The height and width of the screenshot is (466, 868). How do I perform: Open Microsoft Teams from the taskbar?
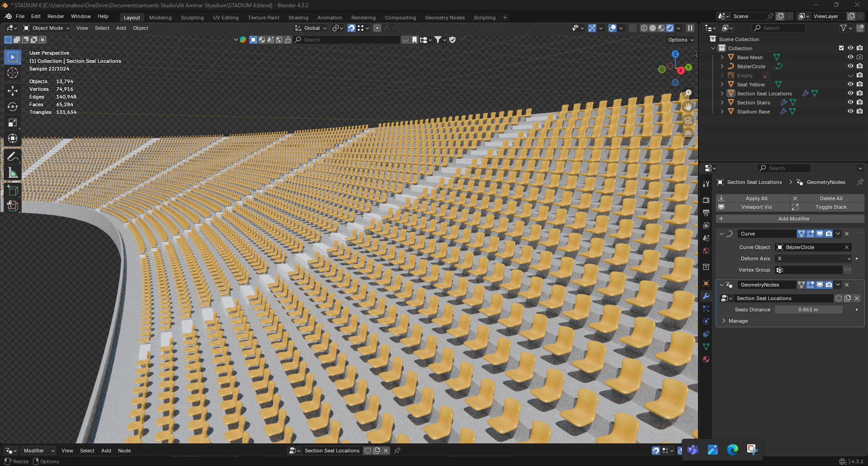693,449
